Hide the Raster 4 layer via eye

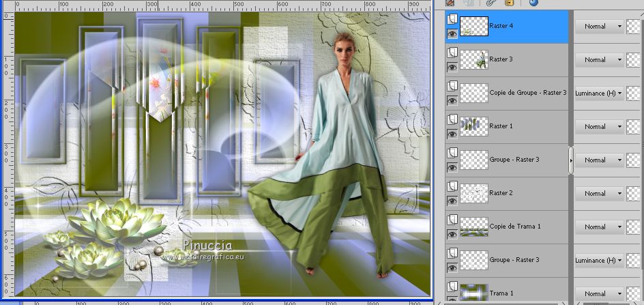[x=452, y=33]
